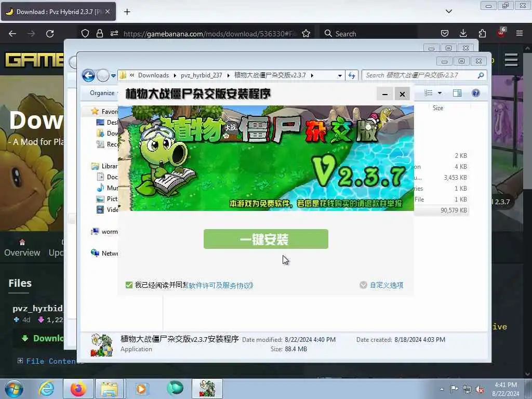Open Videos library in navigation pane

[x=107, y=210]
